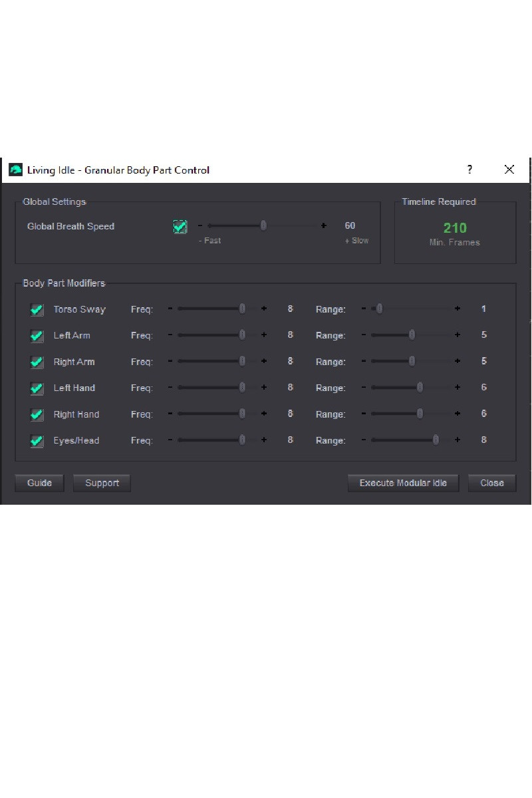Viewport: 532px width, 798px height.
Task: Click the Torso Sway label
Action: point(79,309)
